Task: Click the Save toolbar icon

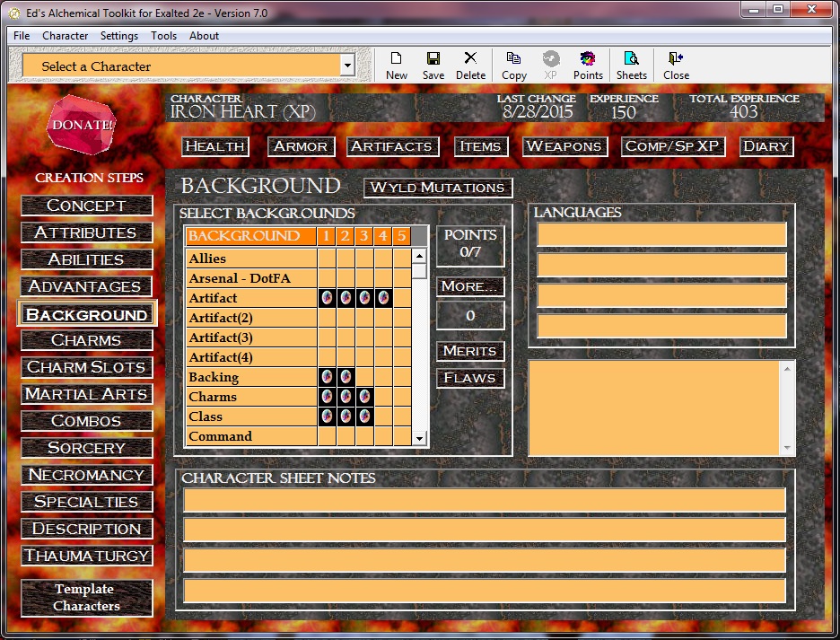Action: (x=433, y=66)
